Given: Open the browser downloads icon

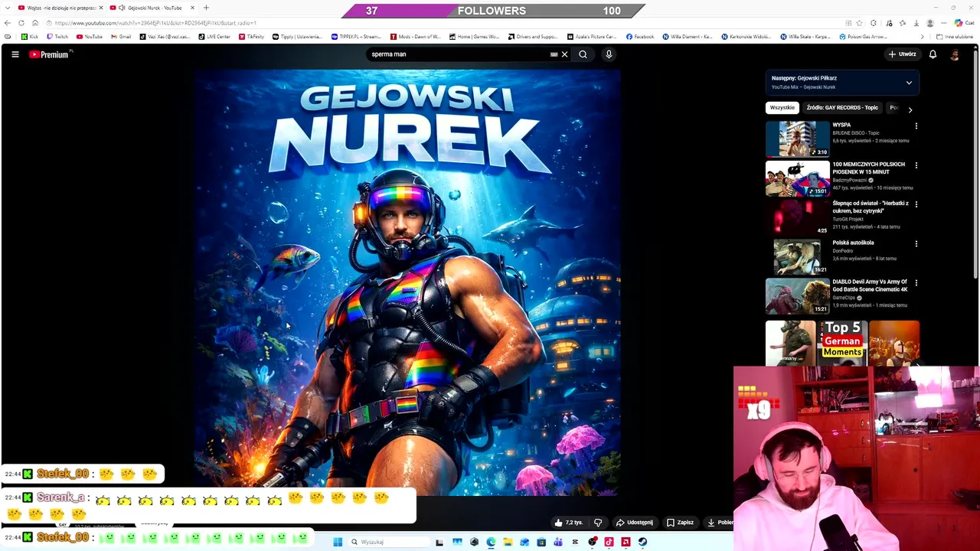Looking at the screenshot, I should coord(916,23).
